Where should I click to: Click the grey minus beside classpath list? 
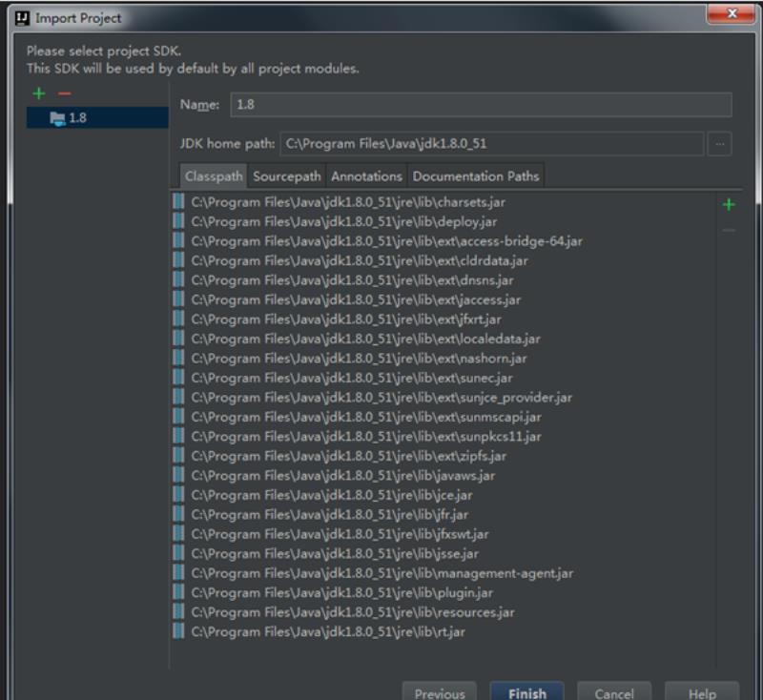pyautogui.click(x=729, y=230)
